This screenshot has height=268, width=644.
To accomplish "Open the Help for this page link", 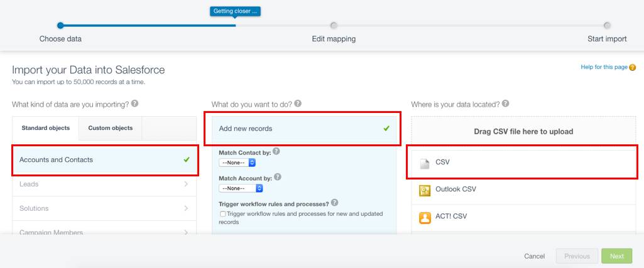I will tap(604, 67).
